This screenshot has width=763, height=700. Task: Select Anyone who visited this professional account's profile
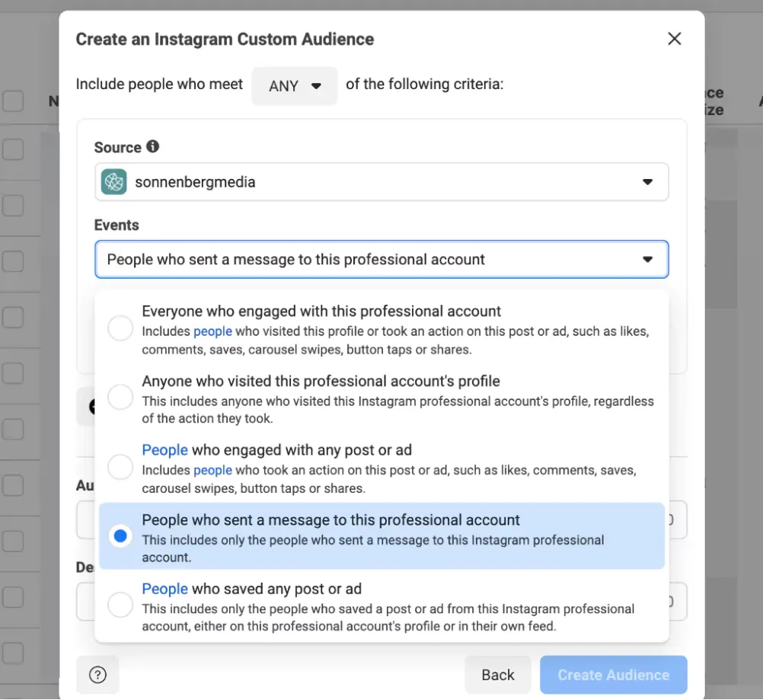pyautogui.click(x=120, y=397)
